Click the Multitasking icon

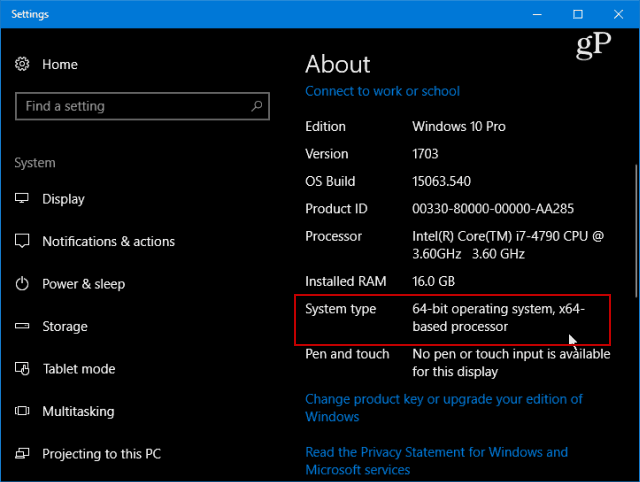coord(22,411)
